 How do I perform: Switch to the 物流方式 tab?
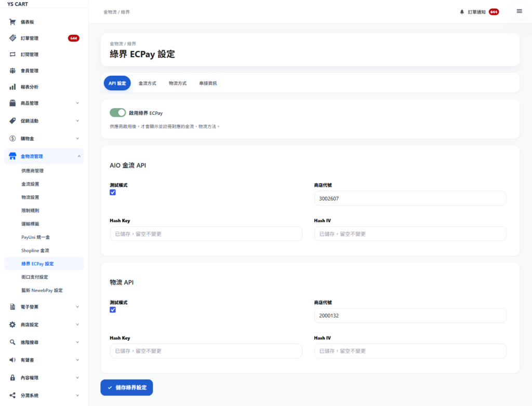178,83
